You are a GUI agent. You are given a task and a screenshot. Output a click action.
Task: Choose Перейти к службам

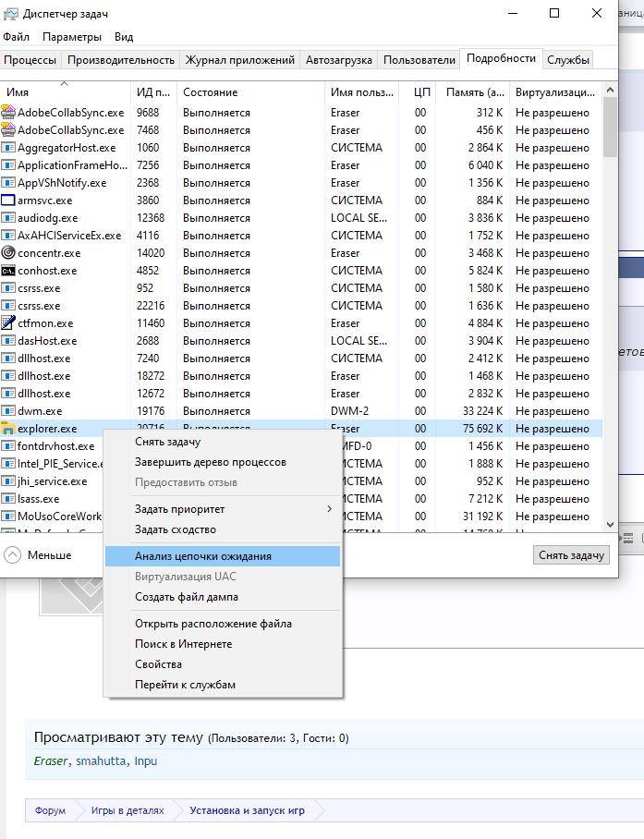click(x=223, y=685)
